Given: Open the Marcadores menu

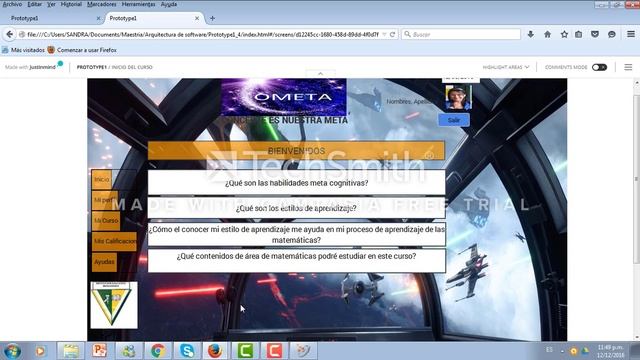Looking at the screenshot, I should (x=102, y=4).
